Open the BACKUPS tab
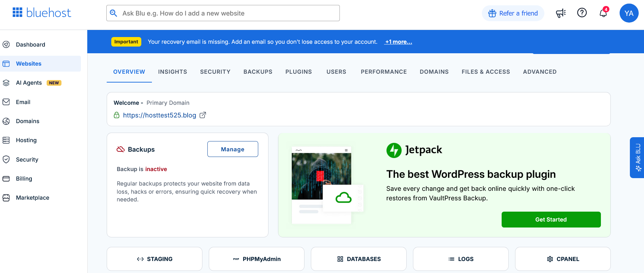Screen dimensions: 644x273 pyautogui.click(x=258, y=72)
